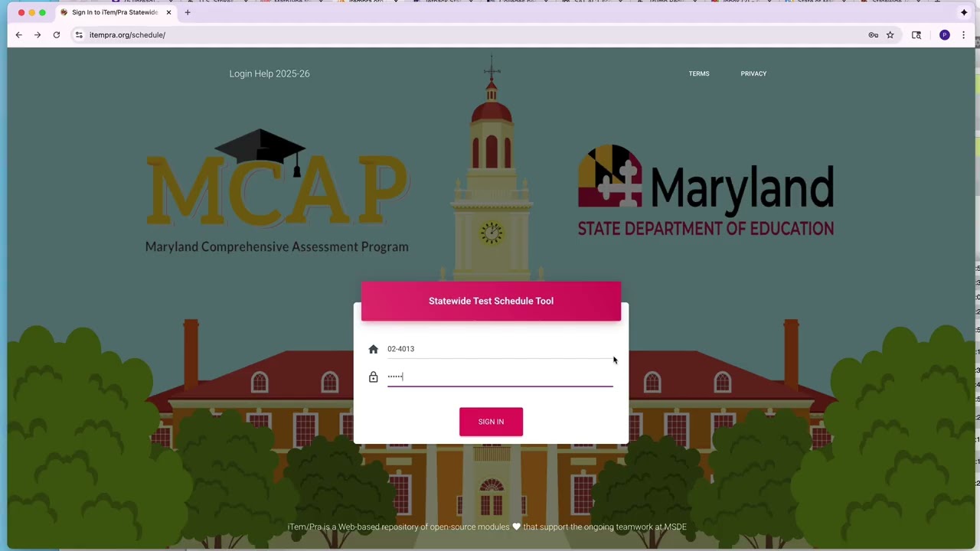Select the Sign In to iTem/Pra Statewide tab
Viewport: 980px width, 551px height.
click(x=115, y=12)
